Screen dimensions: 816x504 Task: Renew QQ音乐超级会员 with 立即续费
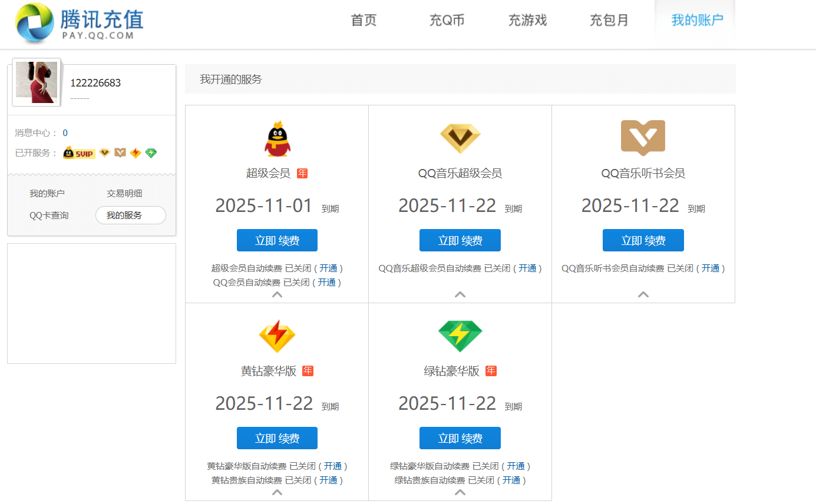click(460, 240)
